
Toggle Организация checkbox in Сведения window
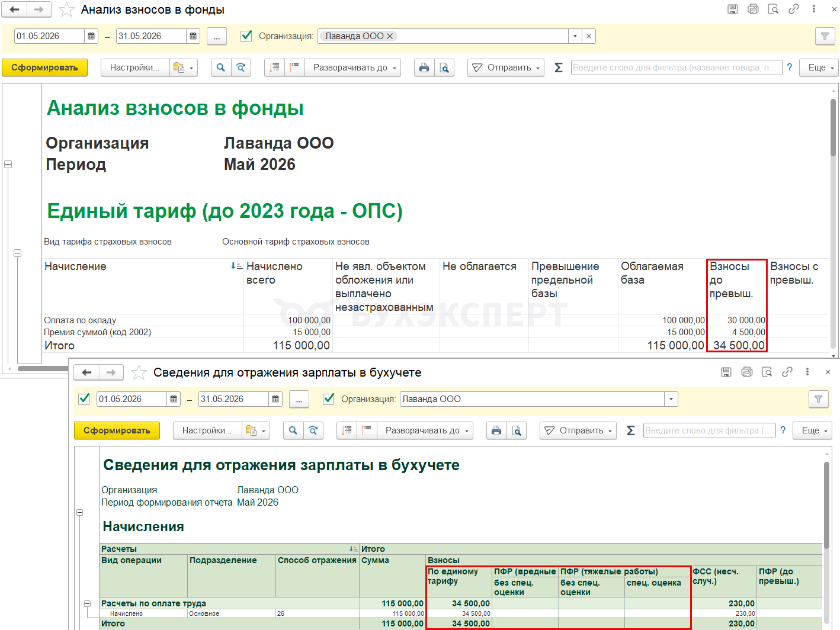coord(329,399)
